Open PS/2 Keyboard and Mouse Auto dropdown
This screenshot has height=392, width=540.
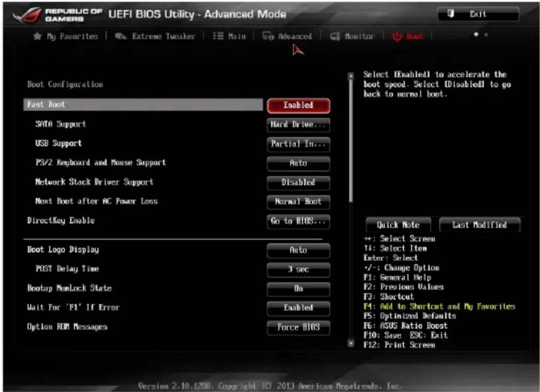(298, 163)
